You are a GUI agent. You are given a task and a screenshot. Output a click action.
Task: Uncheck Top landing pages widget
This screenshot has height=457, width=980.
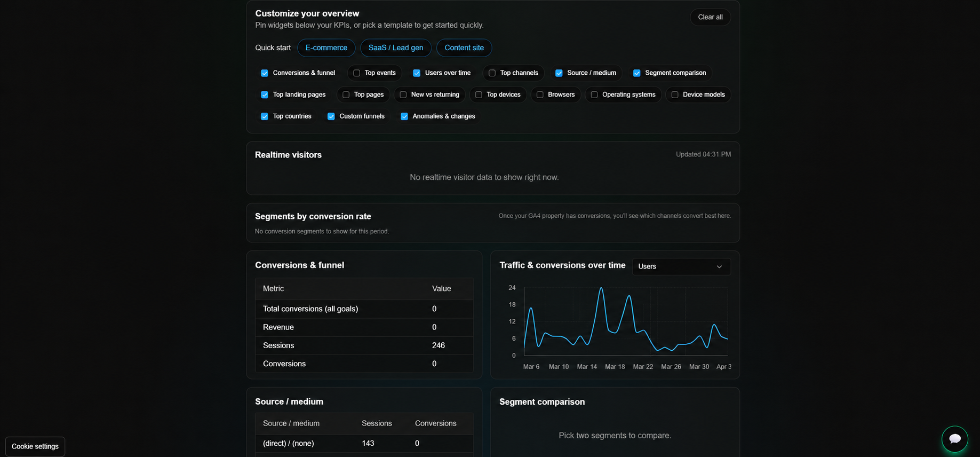(x=265, y=94)
